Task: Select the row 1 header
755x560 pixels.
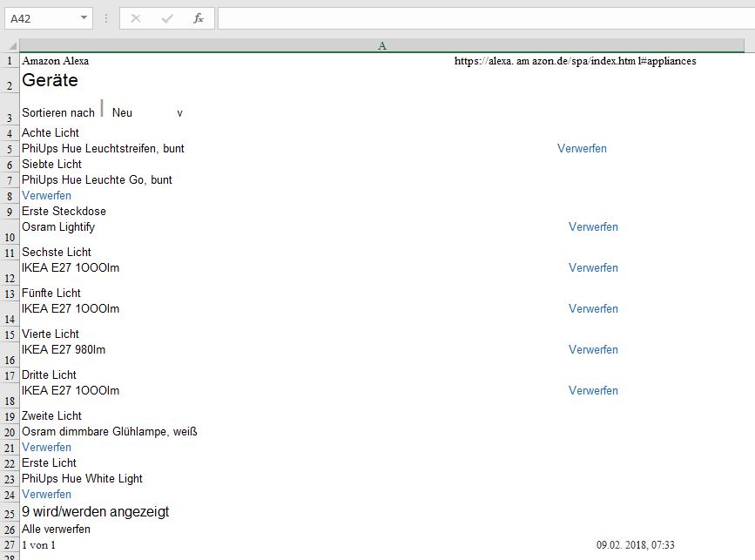Action: pyautogui.click(x=10, y=61)
